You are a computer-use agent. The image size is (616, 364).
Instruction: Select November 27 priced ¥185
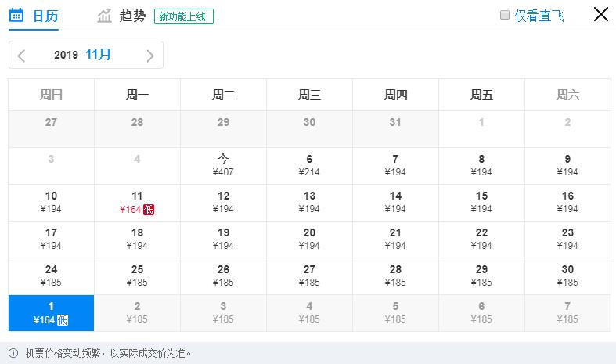click(309, 276)
